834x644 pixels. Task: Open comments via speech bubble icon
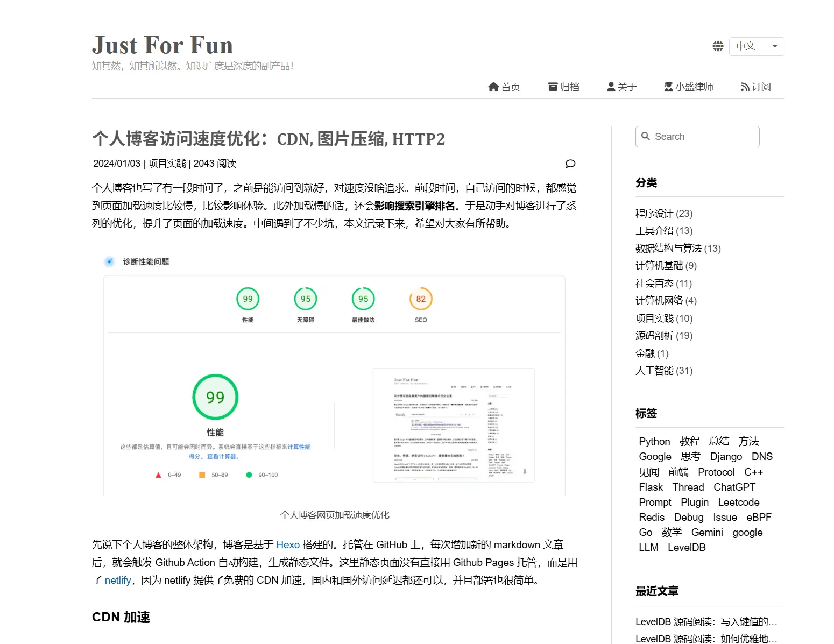(570, 164)
